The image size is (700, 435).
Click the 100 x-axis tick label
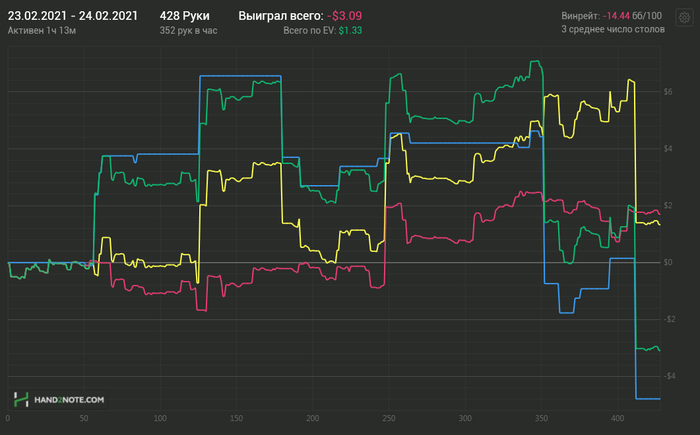(160, 418)
